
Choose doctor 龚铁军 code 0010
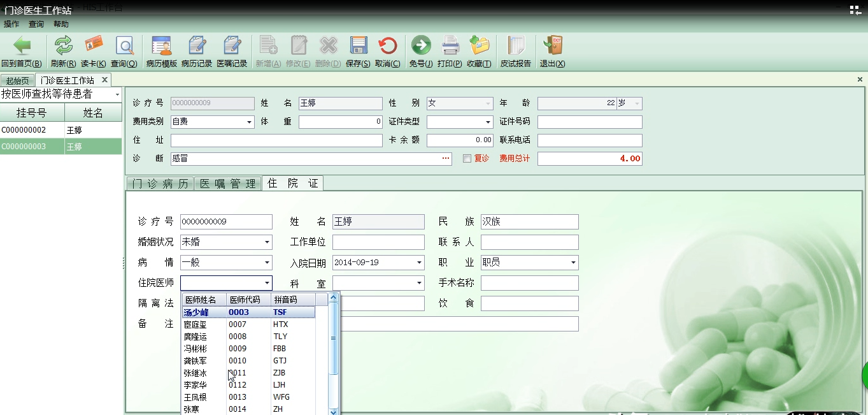click(248, 361)
